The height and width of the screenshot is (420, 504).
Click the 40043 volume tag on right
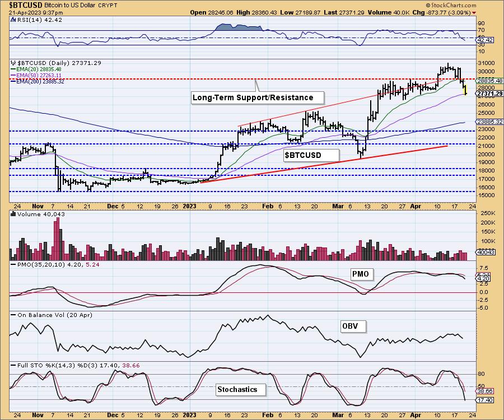tap(486, 252)
